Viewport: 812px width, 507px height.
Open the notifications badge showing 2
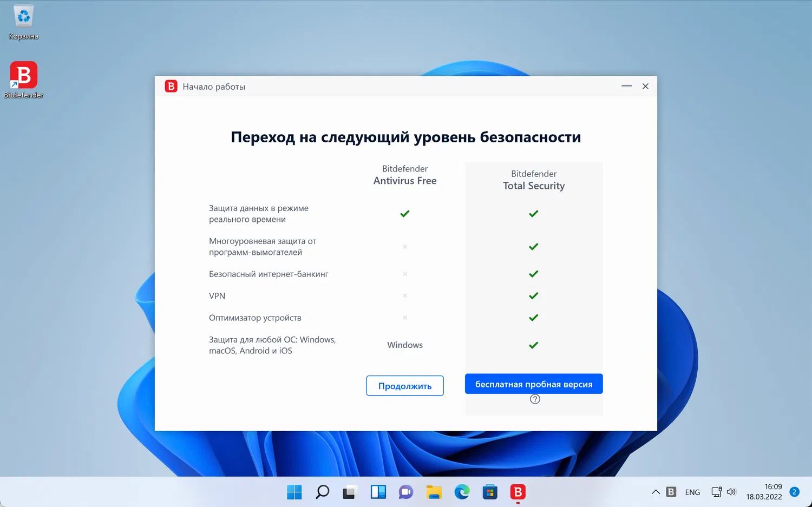coord(794,492)
